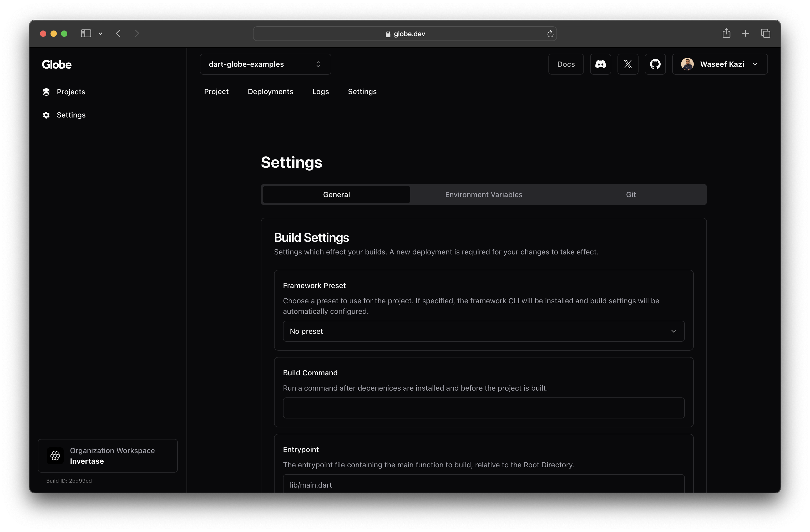
Task: Click the Globe logo
Action: (x=57, y=64)
